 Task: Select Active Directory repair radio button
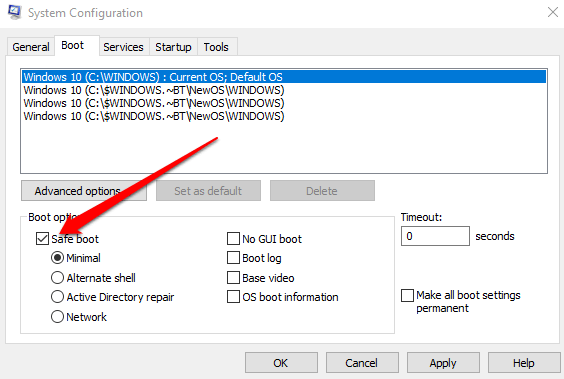pos(57,297)
